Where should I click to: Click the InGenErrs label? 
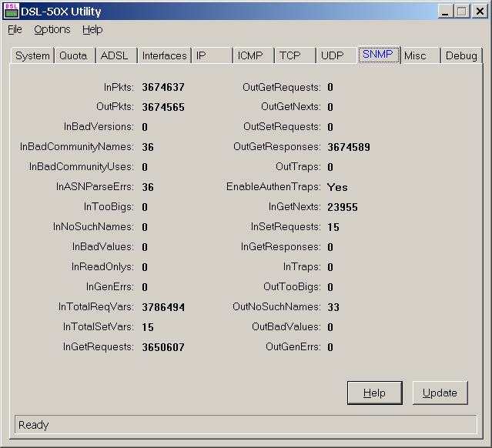pyautogui.click(x=110, y=287)
